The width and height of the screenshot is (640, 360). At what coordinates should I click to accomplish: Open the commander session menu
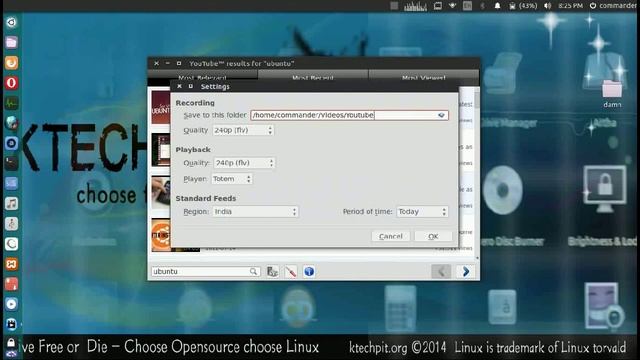pyautogui.click(x=613, y=6)
